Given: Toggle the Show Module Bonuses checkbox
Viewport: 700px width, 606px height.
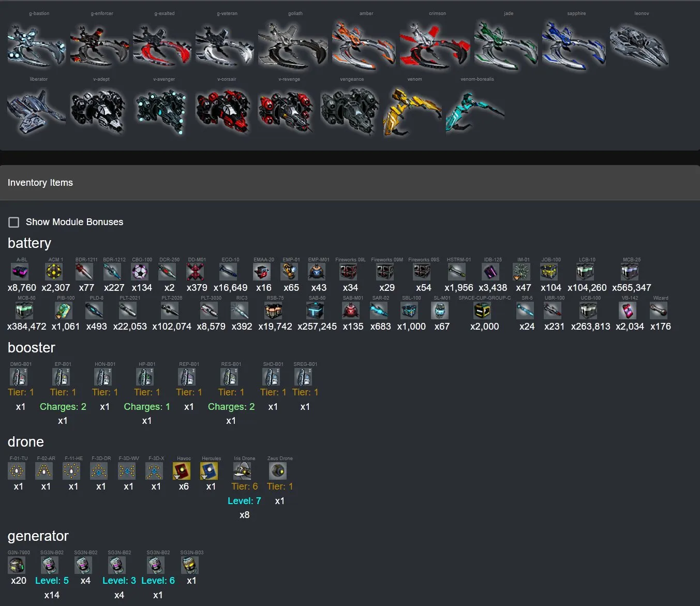Looking at the screenshot, I should [14, 222].
